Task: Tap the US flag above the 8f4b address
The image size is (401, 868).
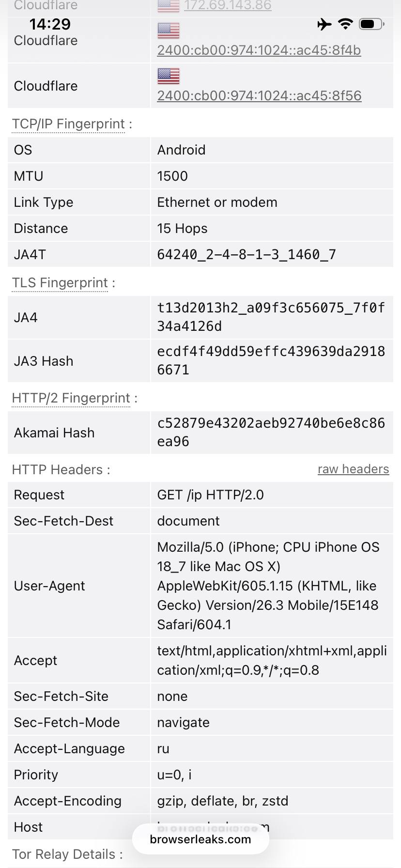Action: pos(169,31)
